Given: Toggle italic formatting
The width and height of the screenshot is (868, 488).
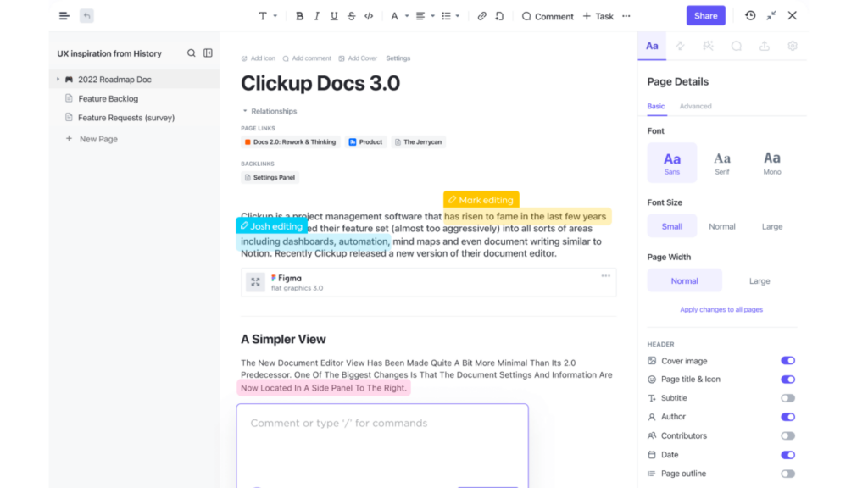Looking at the screenshot, I should click(317, 16).
